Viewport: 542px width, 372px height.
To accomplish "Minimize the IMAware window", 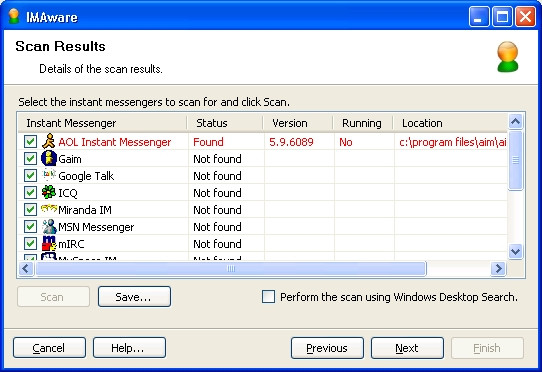I will 478,17.
